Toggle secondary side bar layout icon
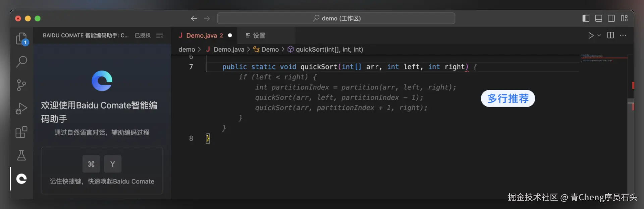 point(611,18)
